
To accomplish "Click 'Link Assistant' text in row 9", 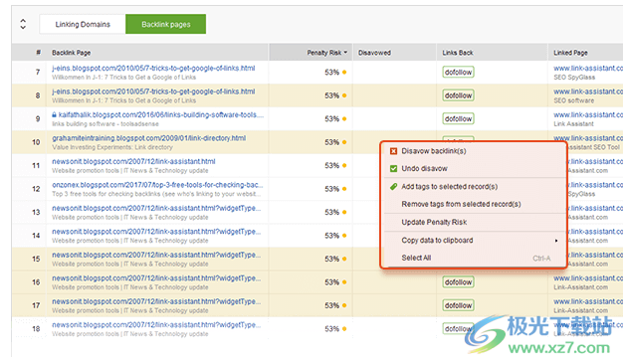I will [573, 124].
